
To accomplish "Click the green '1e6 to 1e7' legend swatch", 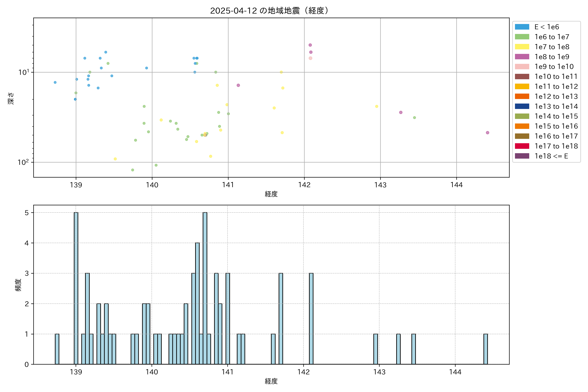I will tap(522, 37).
